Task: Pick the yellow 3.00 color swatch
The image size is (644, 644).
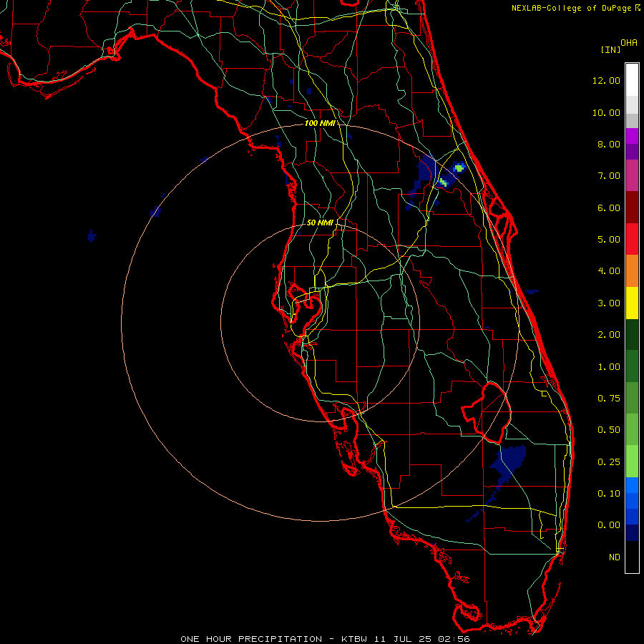Action: click(632, 303)
